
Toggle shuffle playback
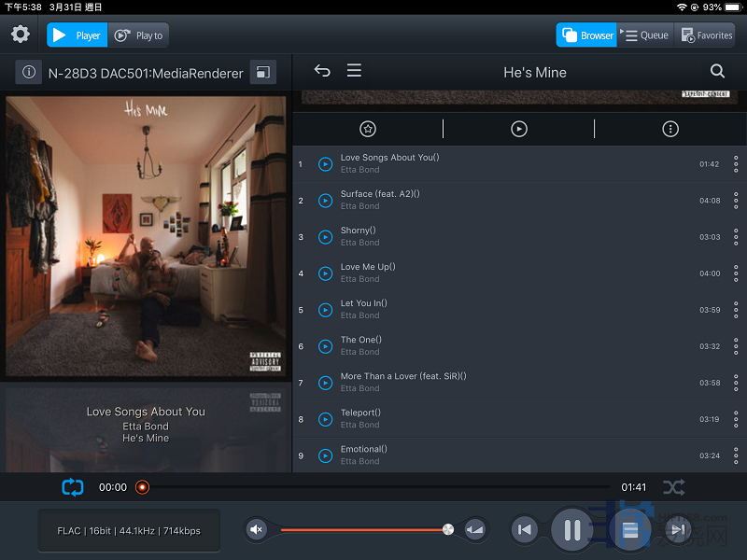[673, 487]
